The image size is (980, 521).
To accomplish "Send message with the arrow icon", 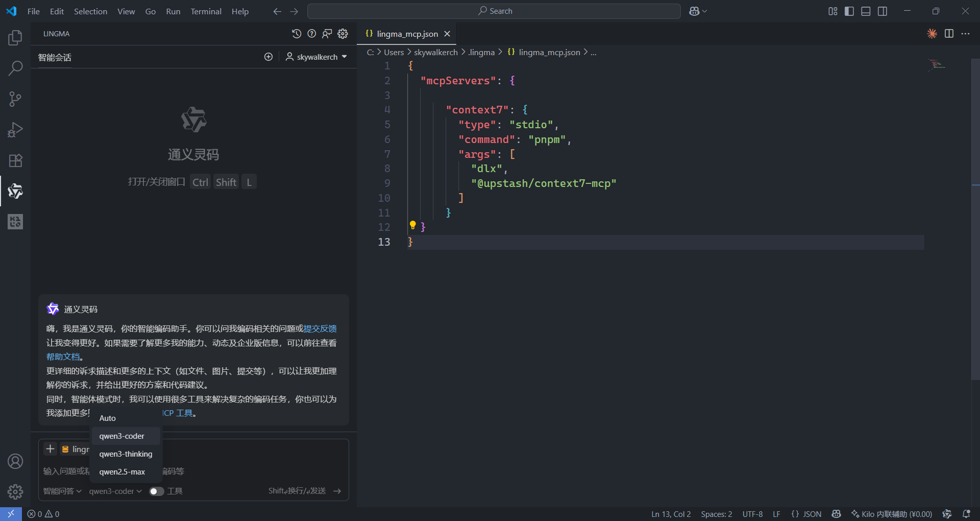I will coord(337,491).
